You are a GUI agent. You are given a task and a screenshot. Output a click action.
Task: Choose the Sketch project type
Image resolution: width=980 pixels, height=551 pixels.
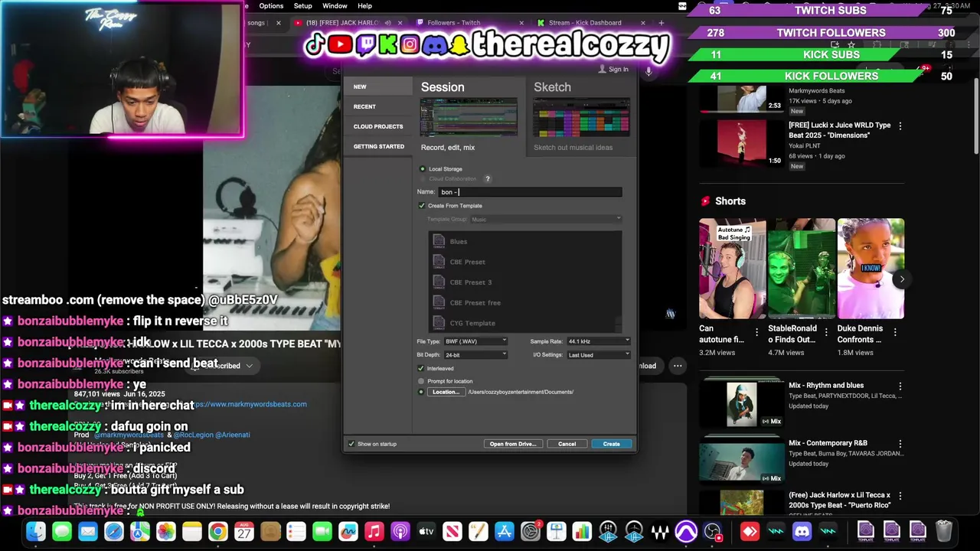tap(582, 116)
